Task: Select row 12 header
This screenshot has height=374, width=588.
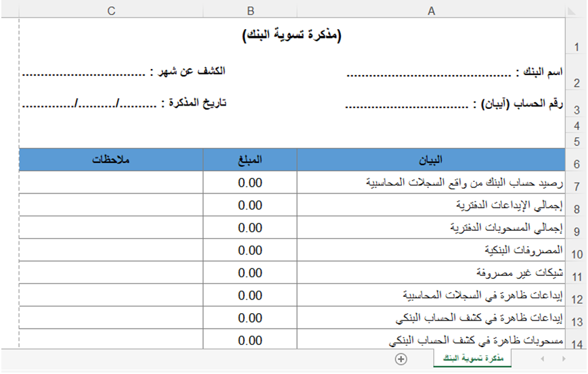Action: pyautogui.click(x=576, y=299)
